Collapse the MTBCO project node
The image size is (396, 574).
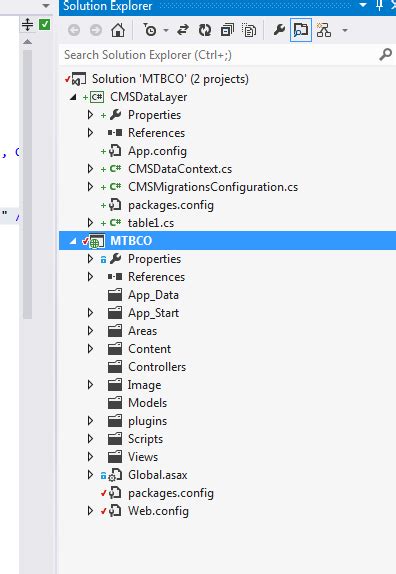click(73, 241)
